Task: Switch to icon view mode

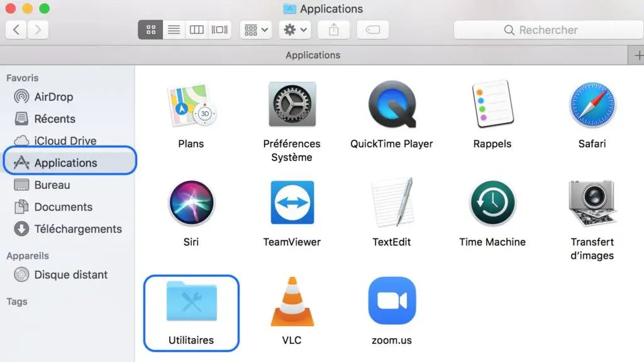Action: (x=150, y=30)
